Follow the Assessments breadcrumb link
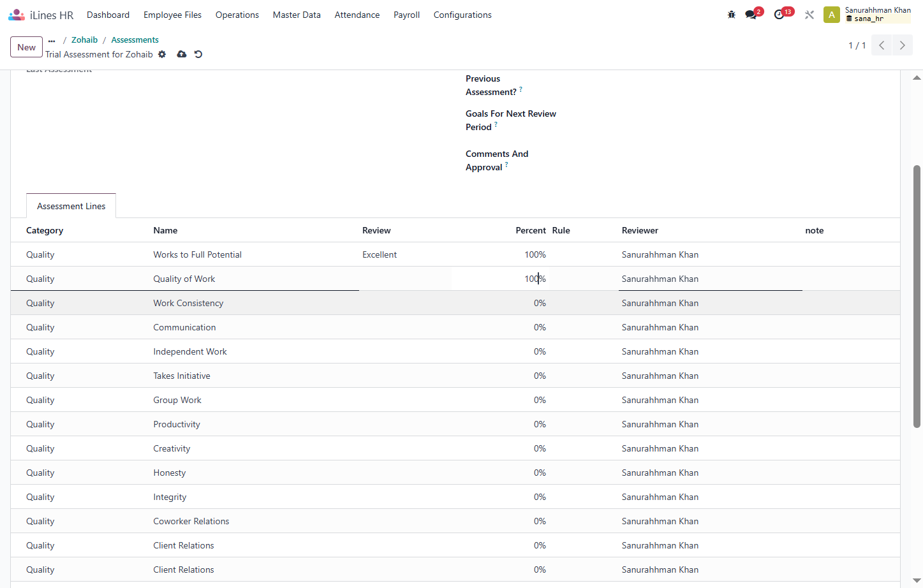The height and width of the screenshot is (588, 923). 135,40
